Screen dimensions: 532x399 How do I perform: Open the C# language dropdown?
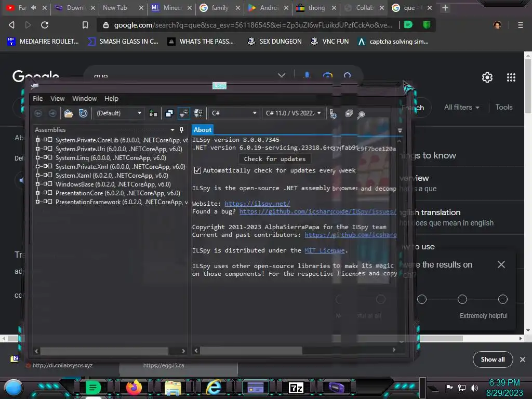234,113
